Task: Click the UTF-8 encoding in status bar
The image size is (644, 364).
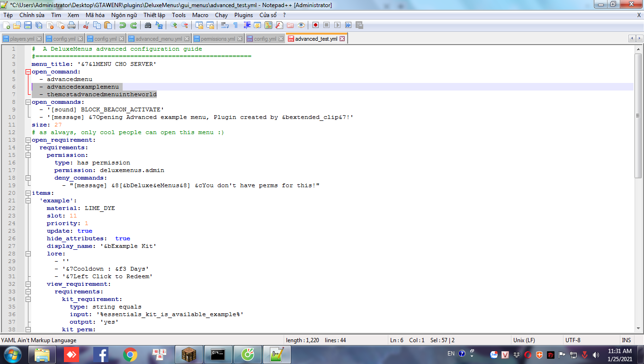Action: [572, 340]
